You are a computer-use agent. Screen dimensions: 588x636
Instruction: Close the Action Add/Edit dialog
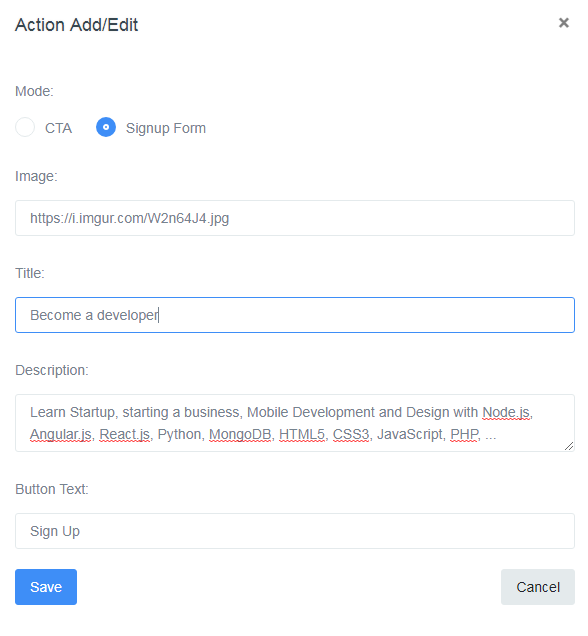(563, 23)
